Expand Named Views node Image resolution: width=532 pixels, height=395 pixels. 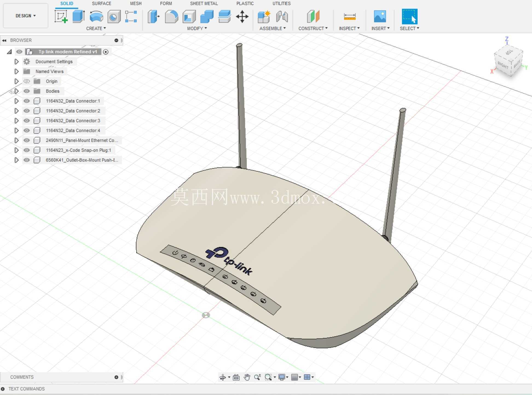pyautogui.click(x=16, y=71)
